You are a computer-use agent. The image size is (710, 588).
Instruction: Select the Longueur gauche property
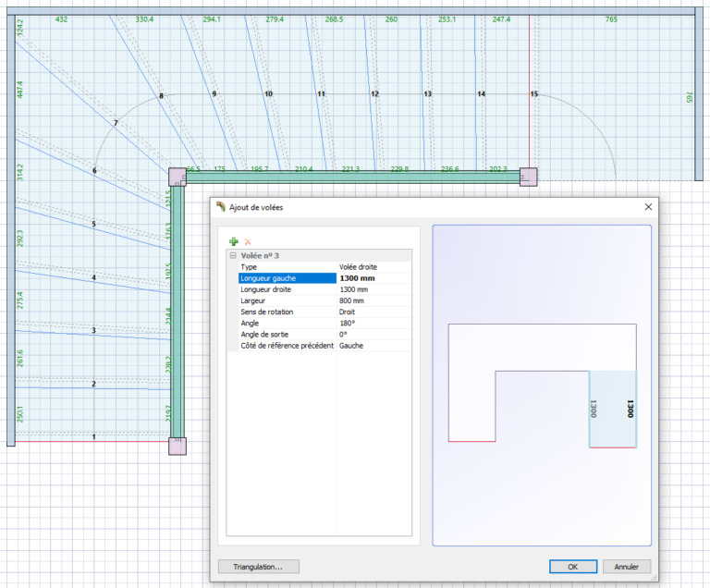pyautogui.click(x=288, y=278)
